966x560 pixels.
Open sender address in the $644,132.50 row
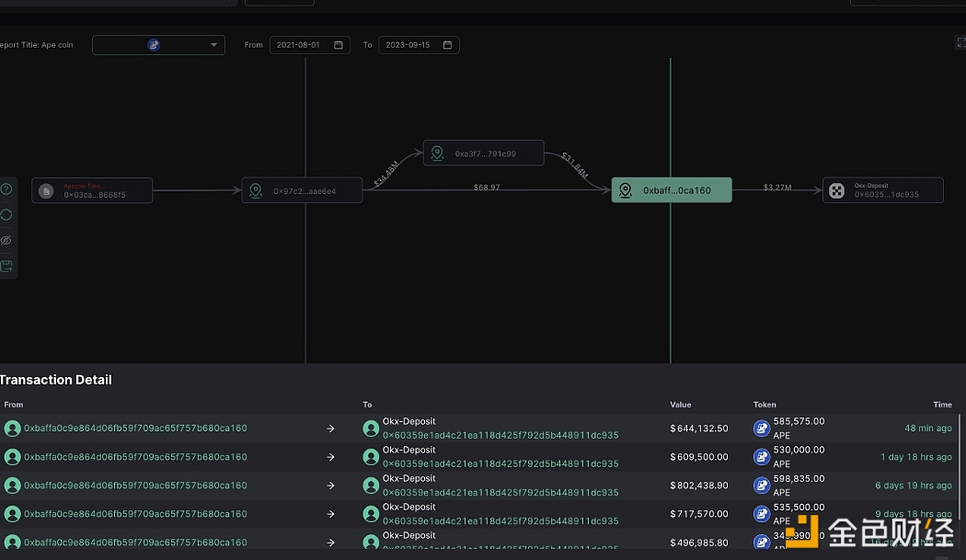(135, 429)
